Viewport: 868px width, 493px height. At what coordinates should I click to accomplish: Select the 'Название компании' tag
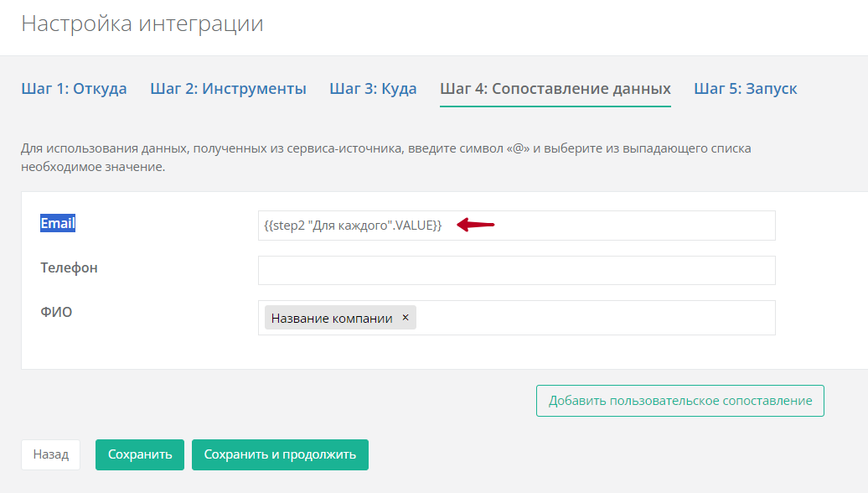(332, 318)
